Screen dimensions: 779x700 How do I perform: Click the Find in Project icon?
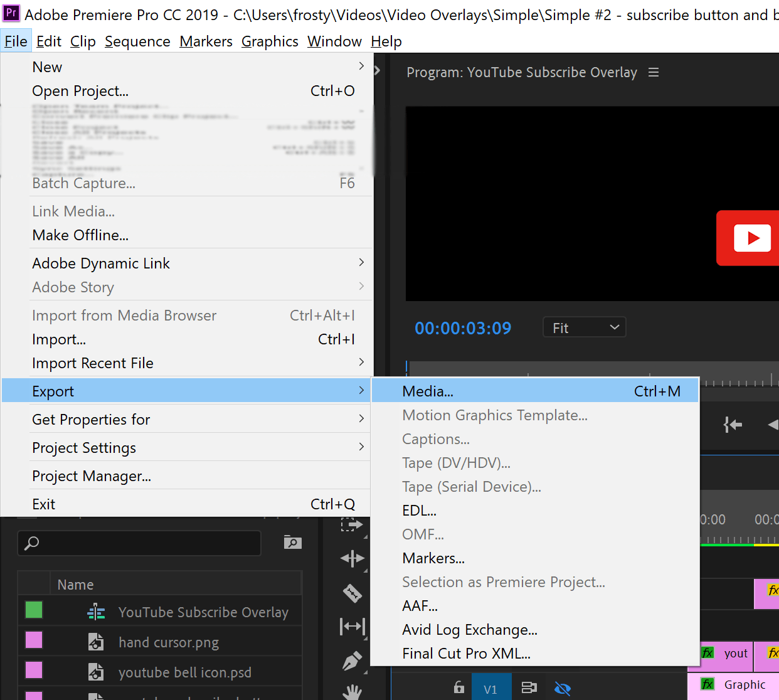(292, 543)
